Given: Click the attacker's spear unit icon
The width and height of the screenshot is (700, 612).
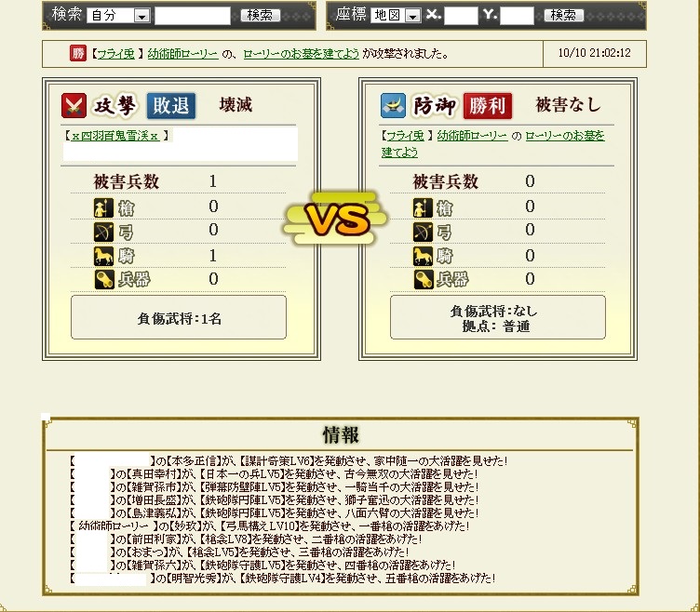Looking at the screenshot, I should [103, 207].
